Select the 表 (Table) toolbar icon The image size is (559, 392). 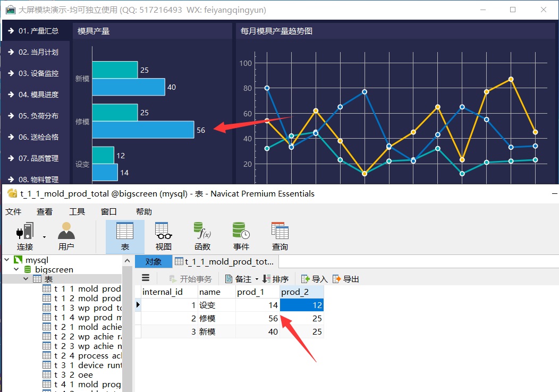tap(125, 236)
